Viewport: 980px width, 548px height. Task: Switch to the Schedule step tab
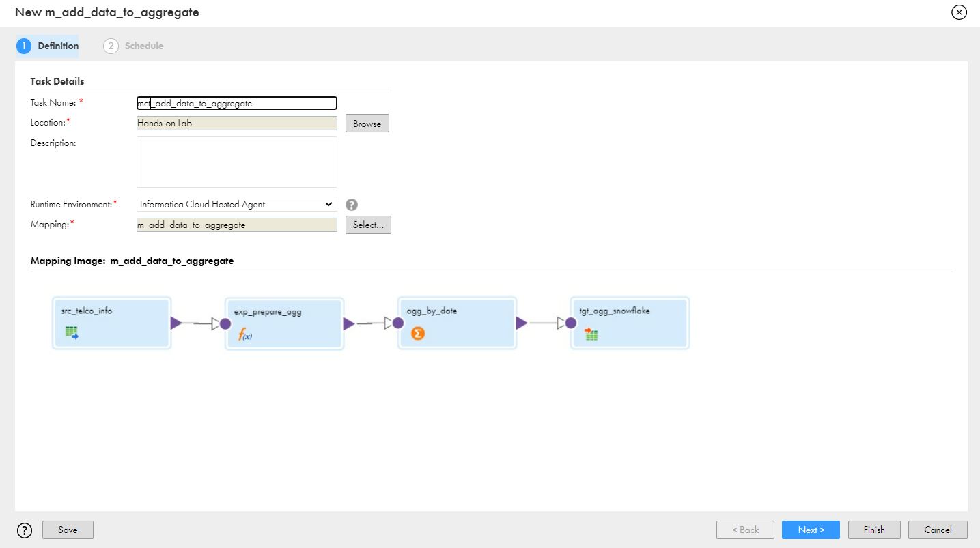coord(134,46)
